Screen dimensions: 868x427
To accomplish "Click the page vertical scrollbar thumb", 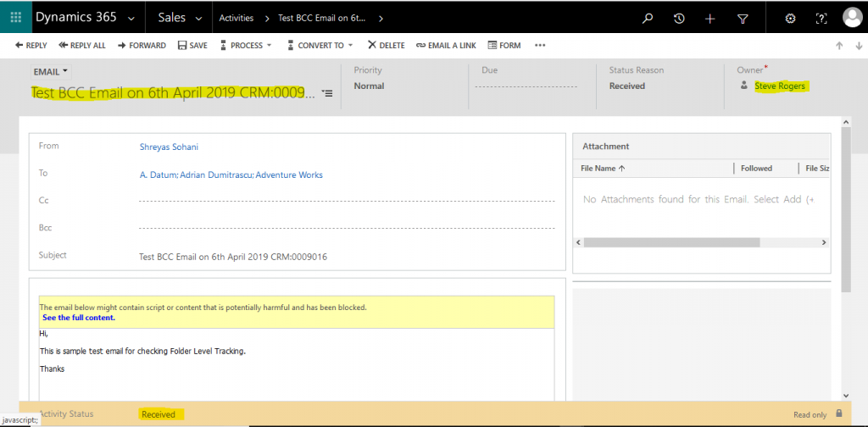I will tap(845, 209).
